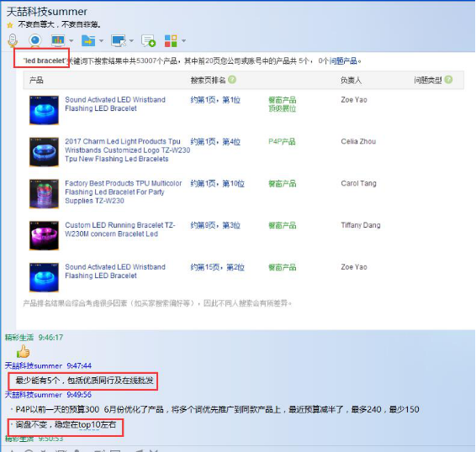Click the create discussion group icon

point(148,40)
